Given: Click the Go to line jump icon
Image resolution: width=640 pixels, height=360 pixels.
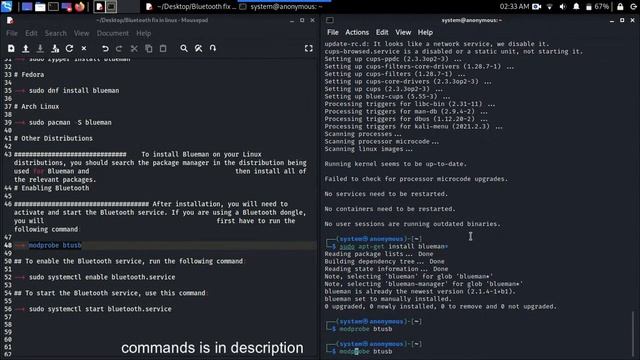Looking at the screenshot, I should click(213, 49).
